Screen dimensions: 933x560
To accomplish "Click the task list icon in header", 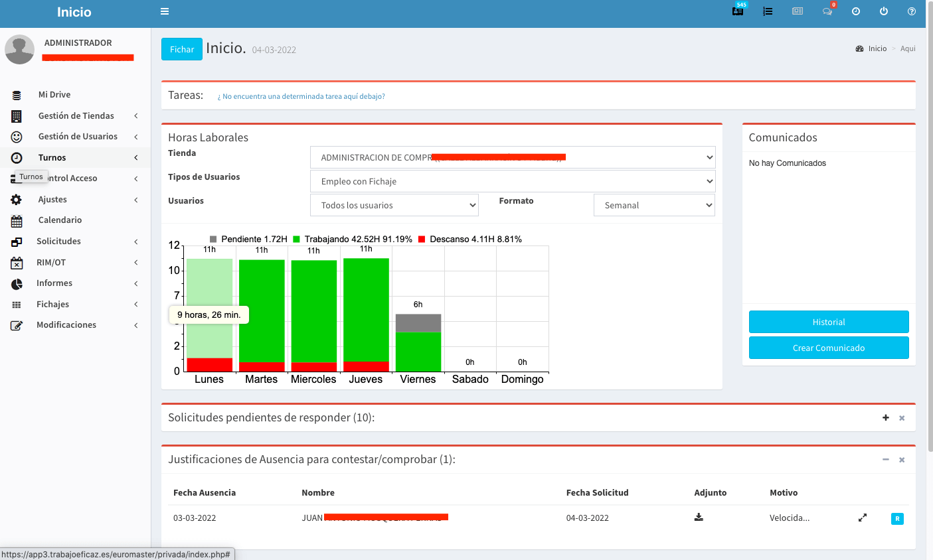I will click(768, 11).
